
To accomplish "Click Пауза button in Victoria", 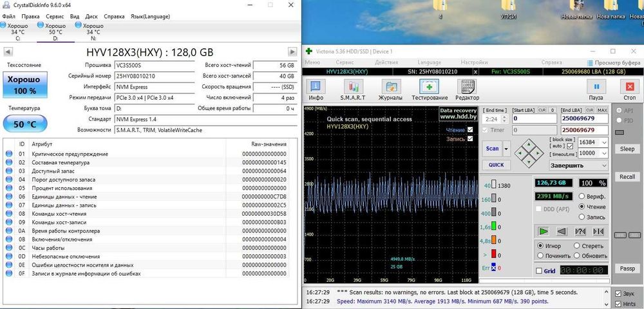I will [596, 90].
